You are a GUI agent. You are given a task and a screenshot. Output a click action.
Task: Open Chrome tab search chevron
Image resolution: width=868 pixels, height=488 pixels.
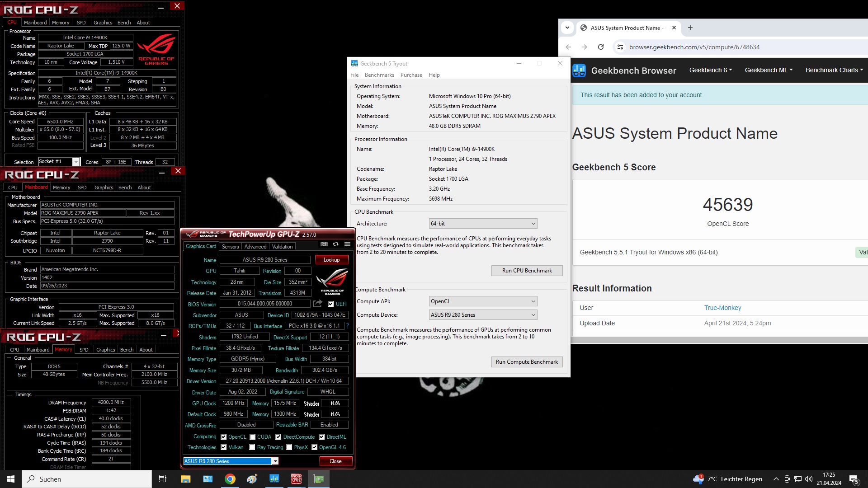point(567,28)
